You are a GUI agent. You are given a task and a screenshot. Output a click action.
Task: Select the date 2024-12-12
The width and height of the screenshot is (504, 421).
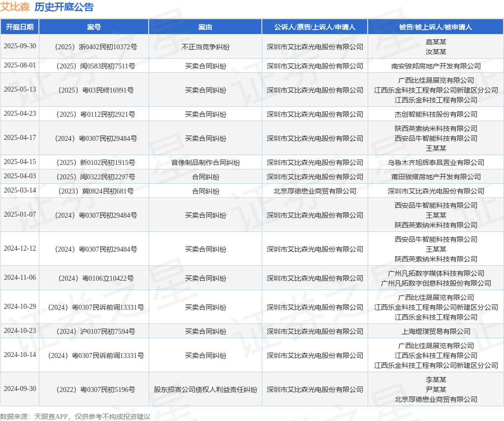[20, 248]
